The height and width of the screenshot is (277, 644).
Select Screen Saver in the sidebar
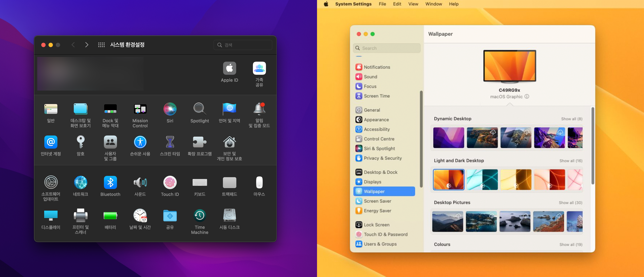[384, 201]
